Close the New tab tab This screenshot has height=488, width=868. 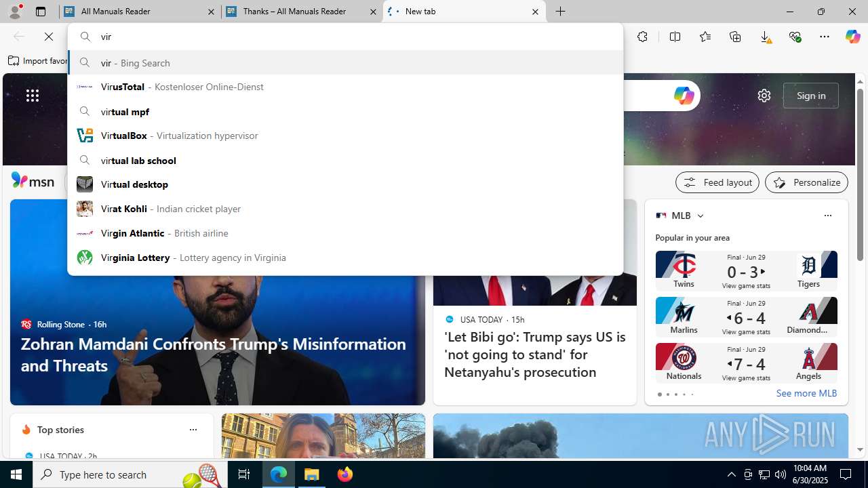535,12
